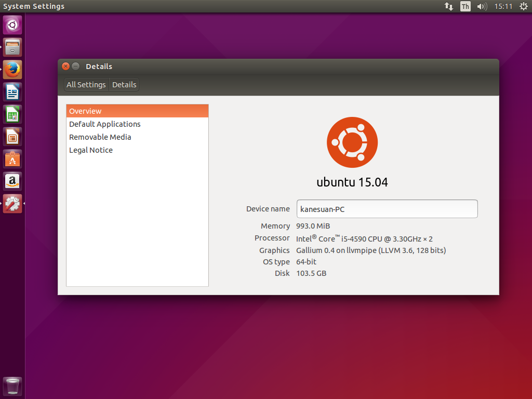Click the 'Graphics' label
Image resolution: width=532 pixels, height=399 pixels.
[x=274, y=250]
